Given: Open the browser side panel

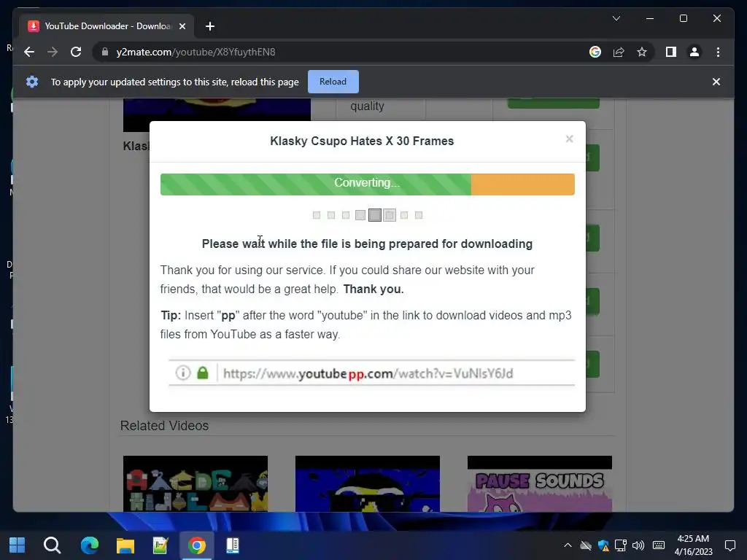Looking at the screenshot, I should (x=671, y=52).
